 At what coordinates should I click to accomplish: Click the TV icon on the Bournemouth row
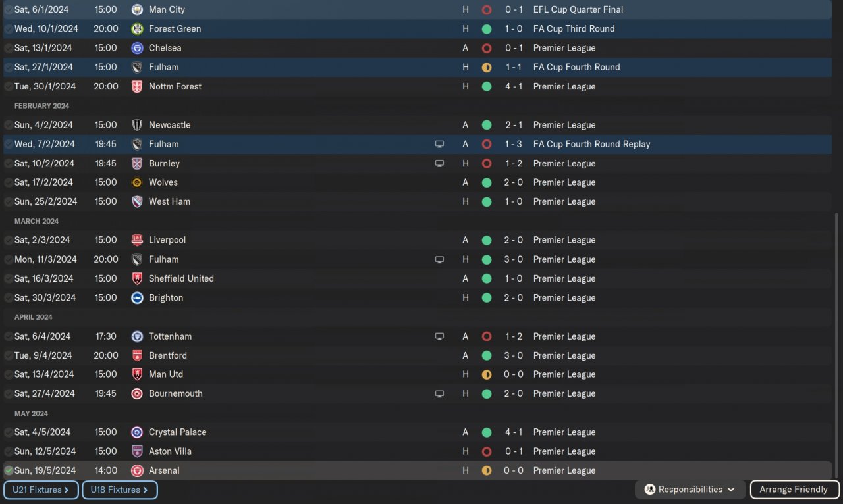(439, 393)
